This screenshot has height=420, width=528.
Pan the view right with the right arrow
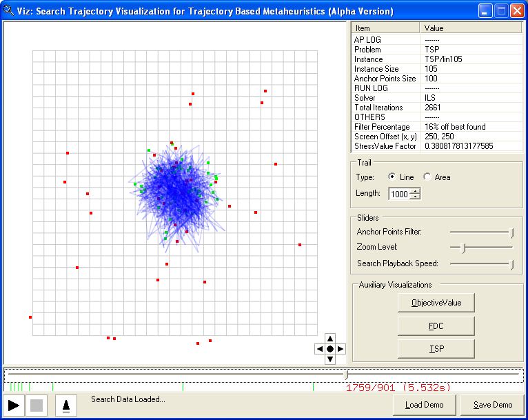tap(341, 349)
